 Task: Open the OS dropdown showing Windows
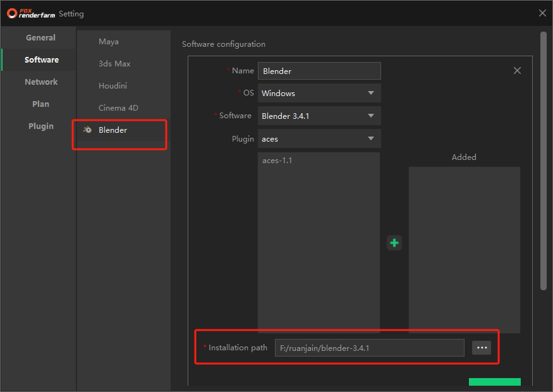coord(319,93)
